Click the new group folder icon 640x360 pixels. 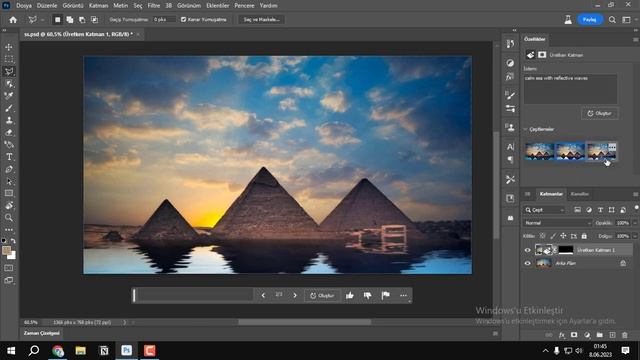coord(599,335)
